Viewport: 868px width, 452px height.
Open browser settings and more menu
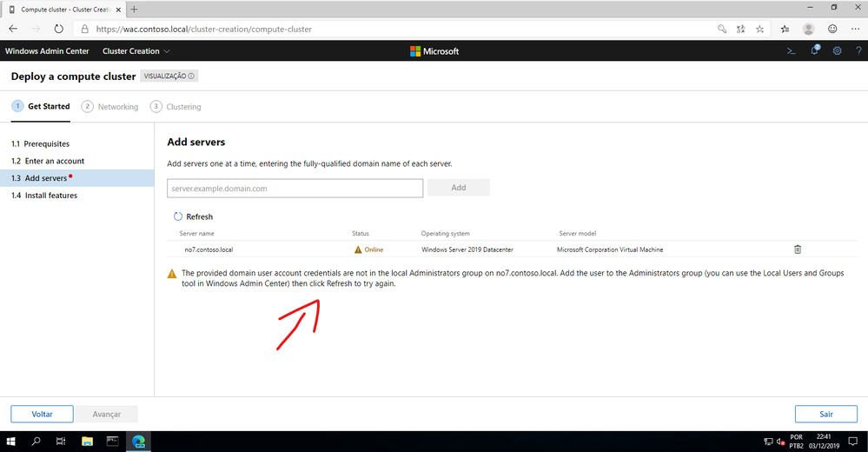pyautogui.click(x=855, y=29)
